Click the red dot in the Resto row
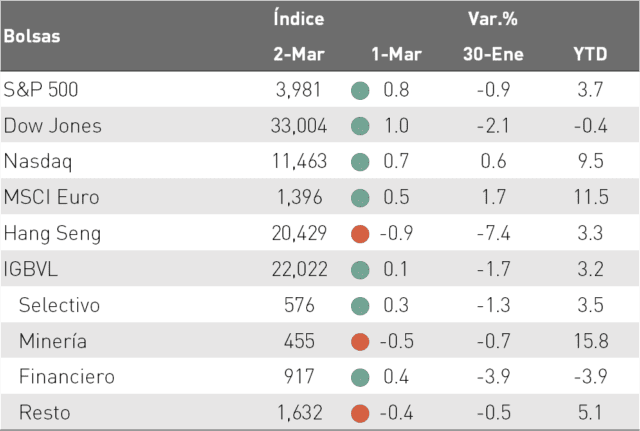Screen dimensions: 640x431 [360, 413]
